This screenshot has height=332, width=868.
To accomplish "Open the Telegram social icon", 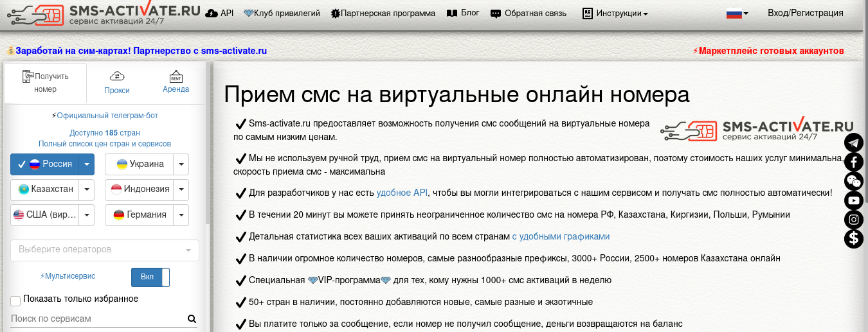I will pyautogui.click(x=854, y=142).
